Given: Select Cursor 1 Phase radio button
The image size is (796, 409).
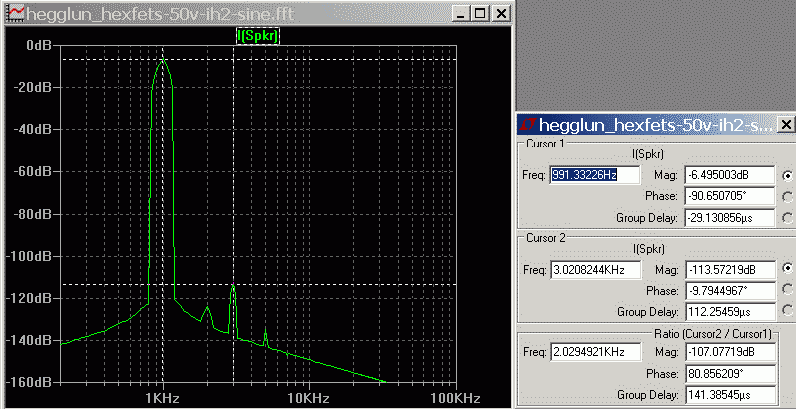Looking at the screenshot, I should pos(787,197).
